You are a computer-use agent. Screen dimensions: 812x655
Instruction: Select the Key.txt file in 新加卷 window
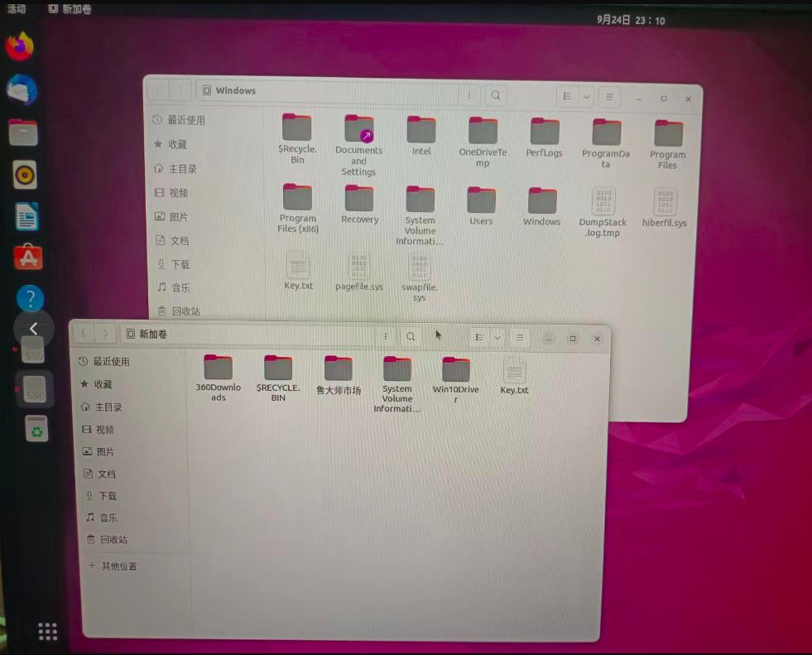[513, 371]
